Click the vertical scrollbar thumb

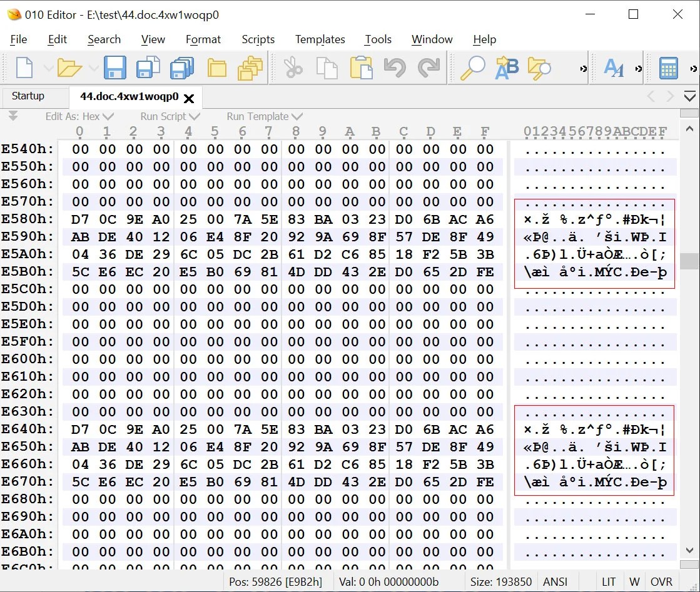[689, 261]
